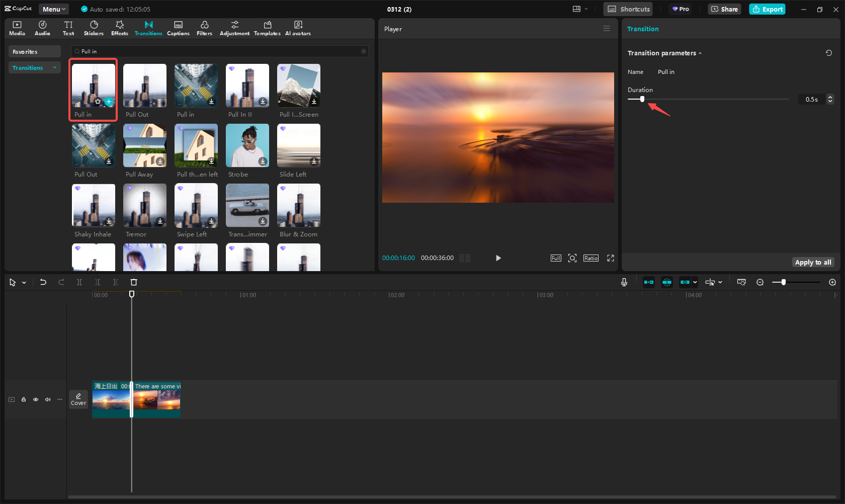
Task: Open the Stickers panel
Action: 94,28
